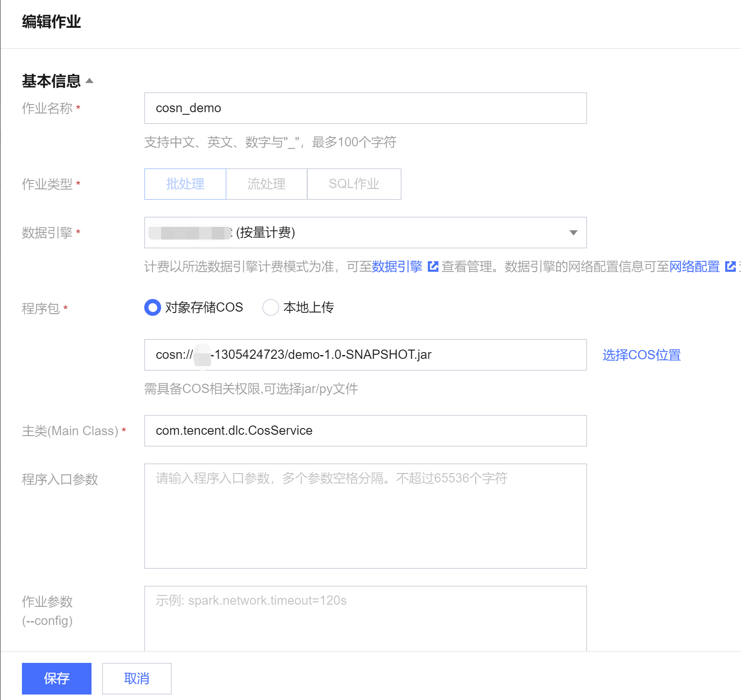Click the 编辑作业 page title
Image resolution: width=741 pixels, height=700 pixels.
tap(51, 22)
